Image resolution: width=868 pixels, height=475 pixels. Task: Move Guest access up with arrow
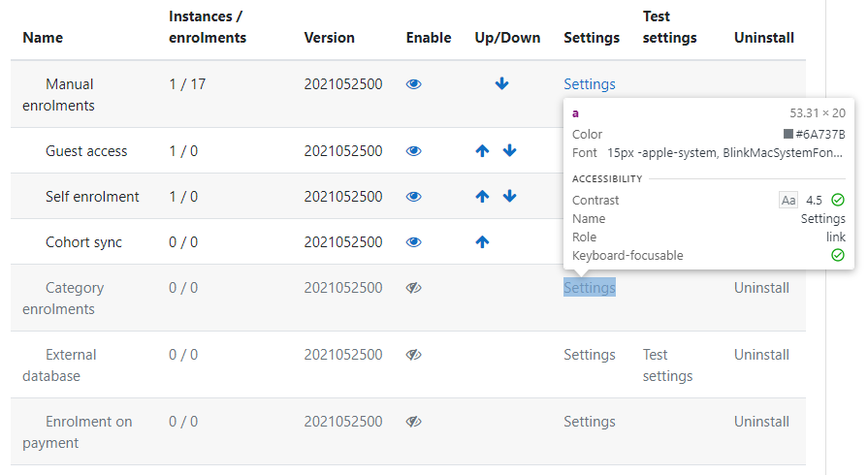(x=482, y=150)
